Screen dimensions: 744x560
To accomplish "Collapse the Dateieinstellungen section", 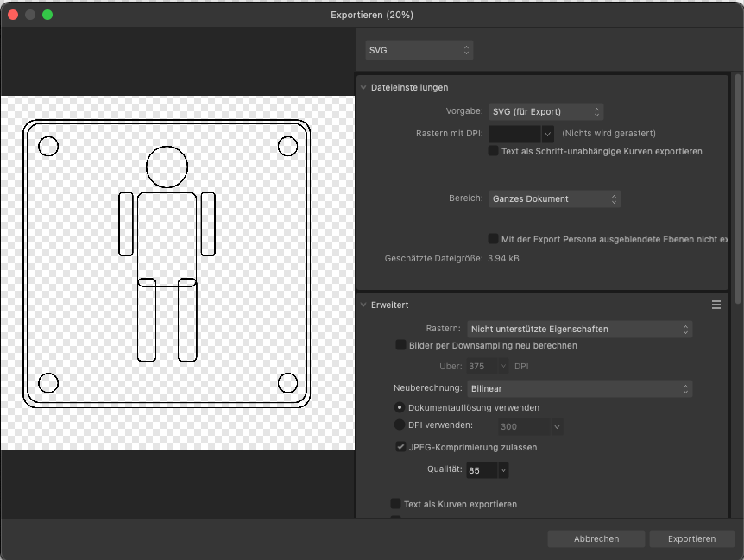I will 364,87.
